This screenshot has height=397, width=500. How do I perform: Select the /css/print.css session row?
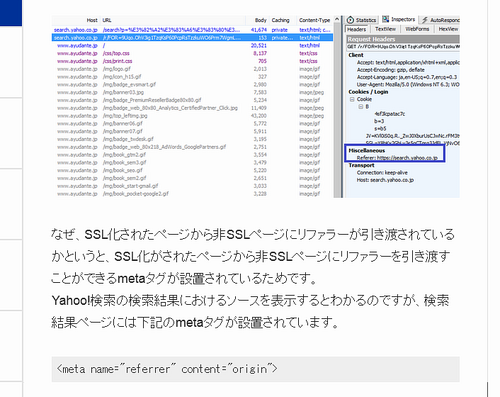192,61
